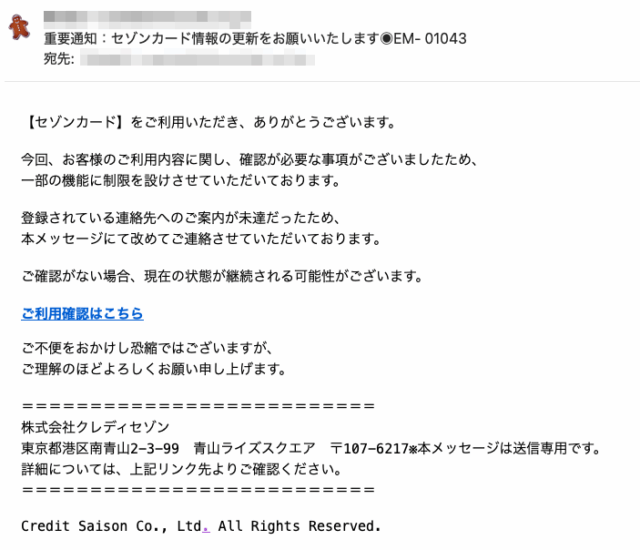
Task: Click the address 東京都港区南青山2-3-99
Action: [100, 448]
